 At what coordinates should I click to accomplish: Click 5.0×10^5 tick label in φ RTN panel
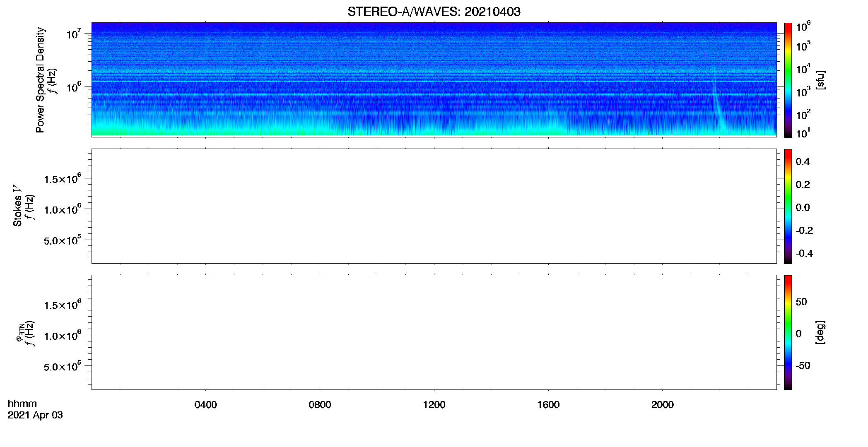(x=63, y=366)
